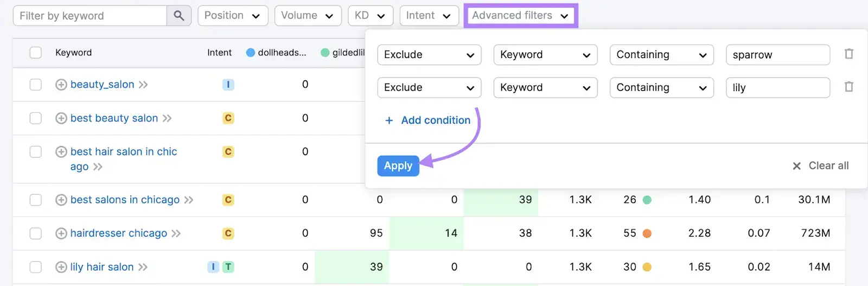Click informational intent badge for beauty_salon

[228, 85]
